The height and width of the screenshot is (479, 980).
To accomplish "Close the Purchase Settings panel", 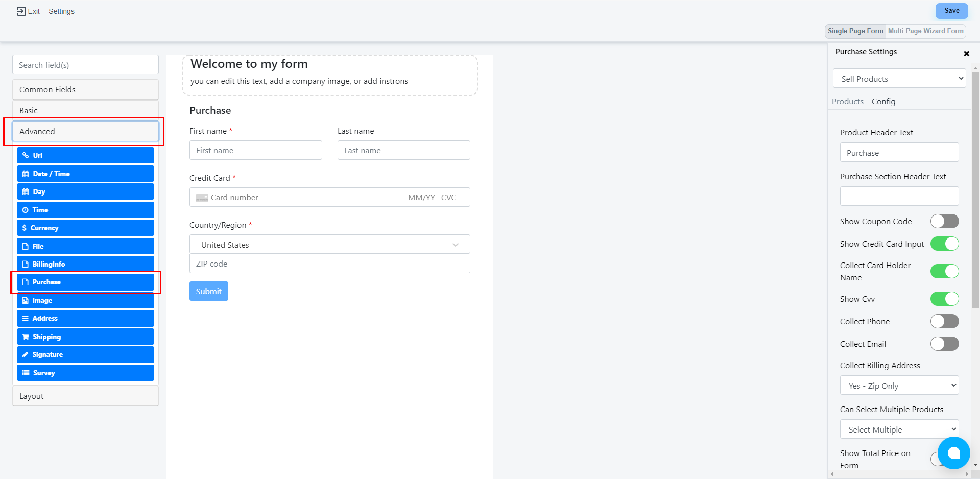I will click(966, 53).
